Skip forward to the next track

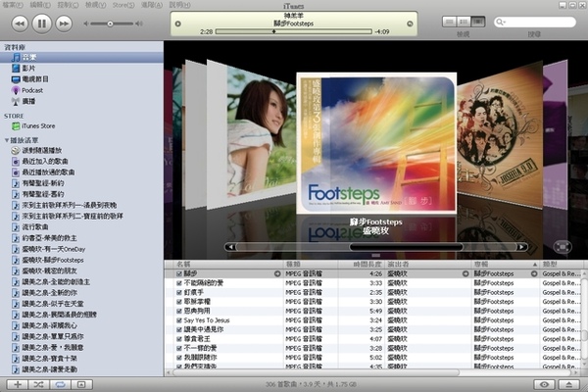[x=64, y=24]
